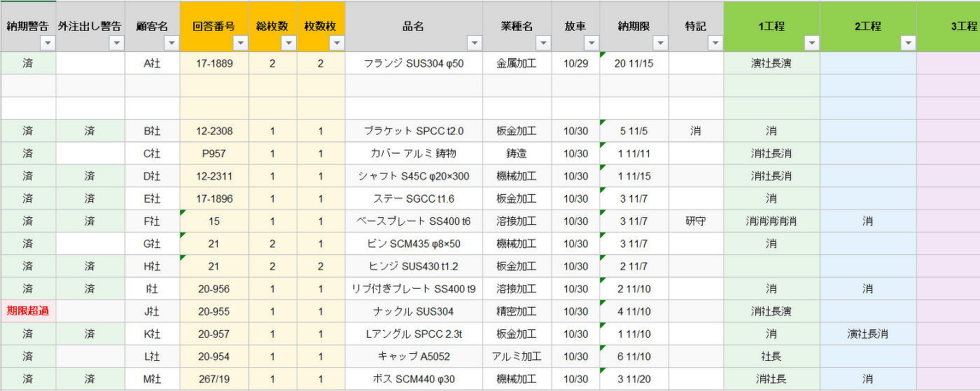Open the 業種名 filter dropdown
Viewport: 980px width, 391px height.
pos(543,43)
